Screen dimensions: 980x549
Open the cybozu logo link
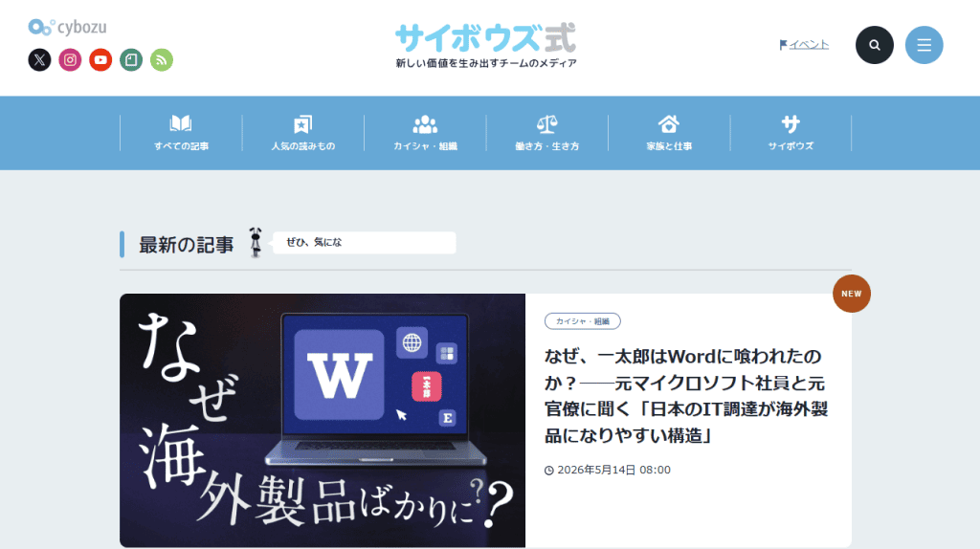tap(68, 27)
